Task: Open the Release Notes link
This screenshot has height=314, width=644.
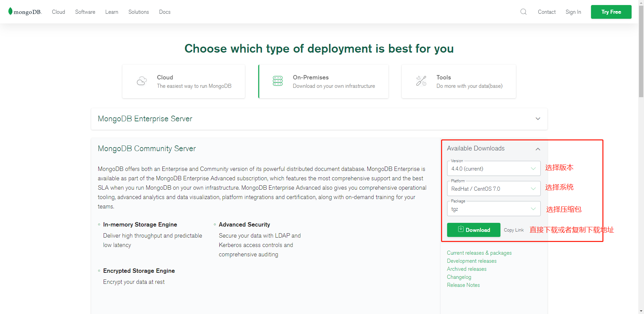Action: pyautogui.click(x=463, y=285)
